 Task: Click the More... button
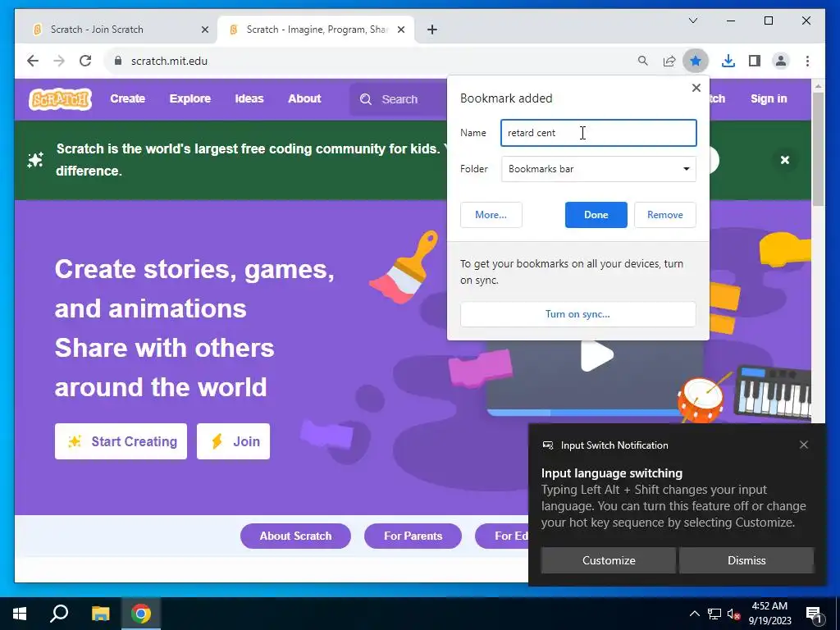pos(491,215)
